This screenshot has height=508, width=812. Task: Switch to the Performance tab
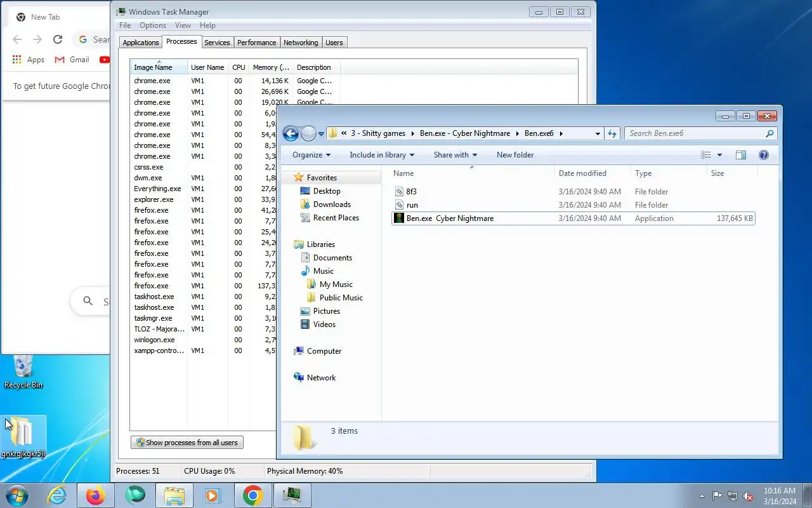(x=257, y=43)
